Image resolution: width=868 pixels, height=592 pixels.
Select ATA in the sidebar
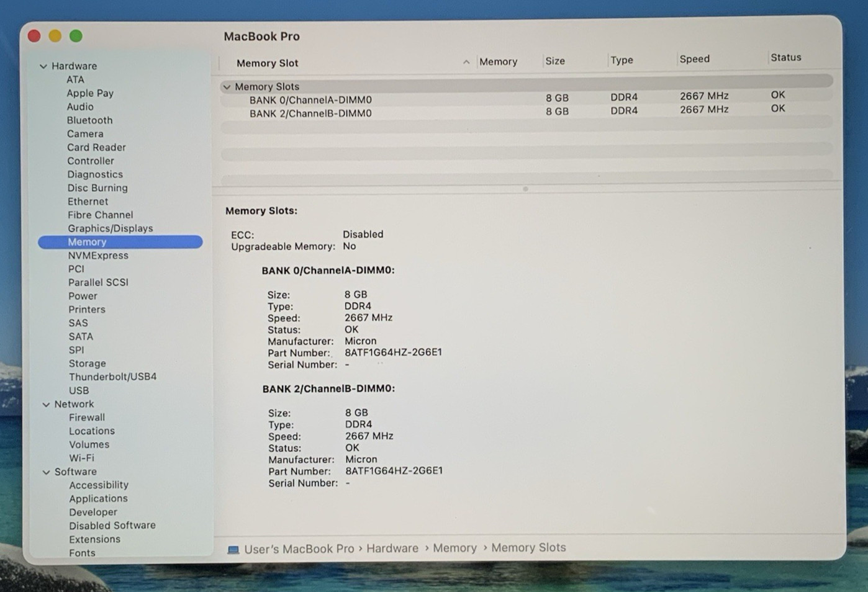tap(75, 79)
